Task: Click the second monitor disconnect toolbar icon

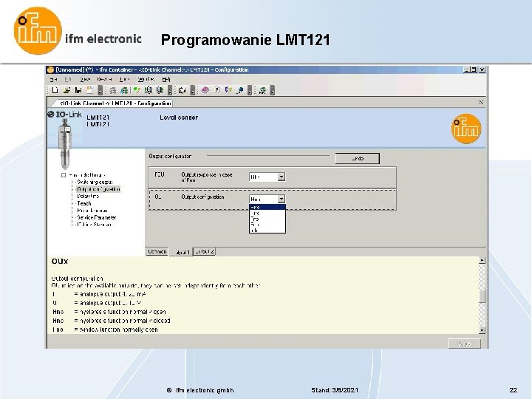Action: [160, 90]
